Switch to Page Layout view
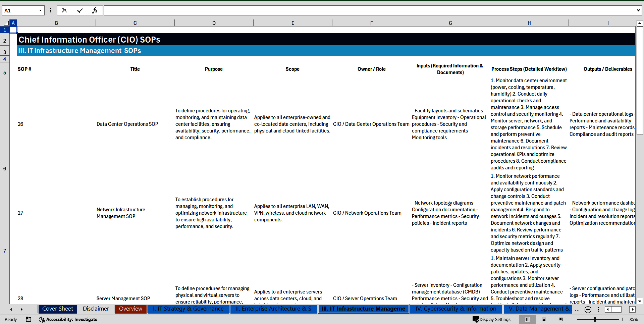The width and height of the screenshot is (644, 324). point(544,319)
